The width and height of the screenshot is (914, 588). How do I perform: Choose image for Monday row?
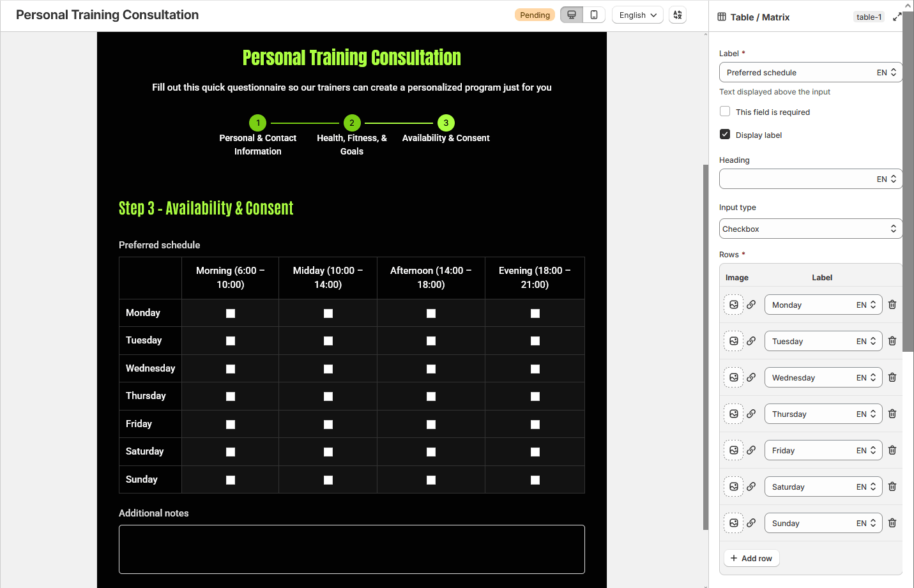pos(734,305)
